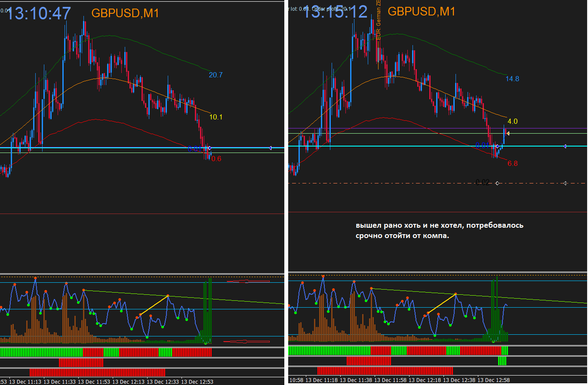This screenshot has height=385, width=588.
Task: Click the 13 Dec 12:53 time axis label
Action: point(197,382)
